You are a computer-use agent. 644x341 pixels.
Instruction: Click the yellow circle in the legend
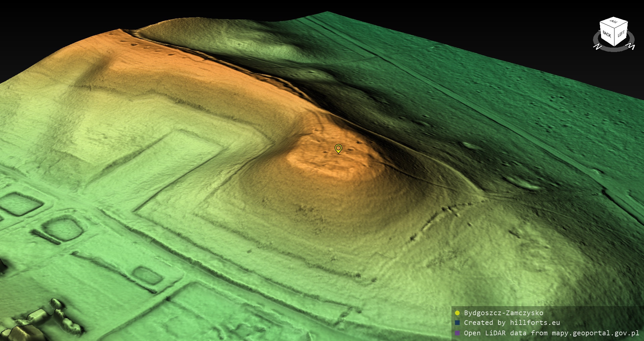coord(457,313)
